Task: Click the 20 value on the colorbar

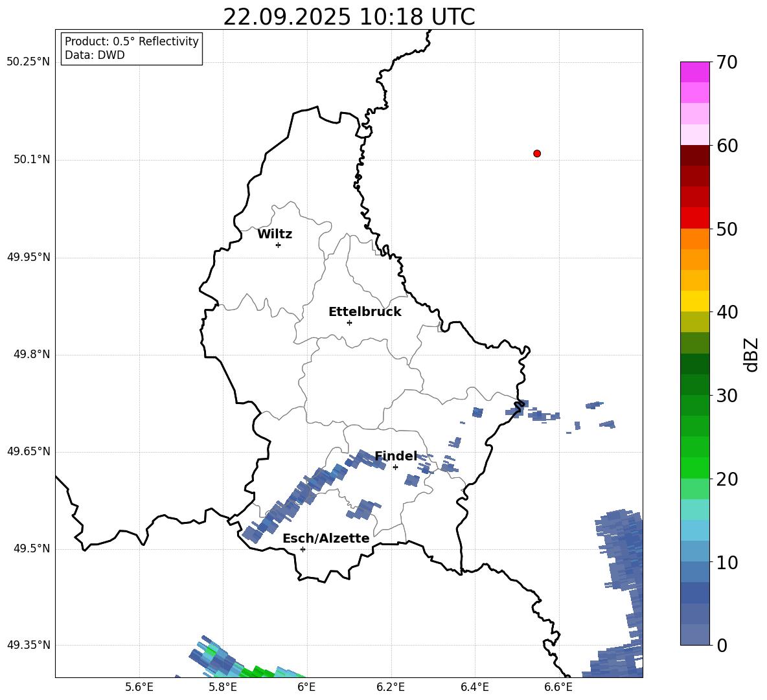Action: coord(727,479)
